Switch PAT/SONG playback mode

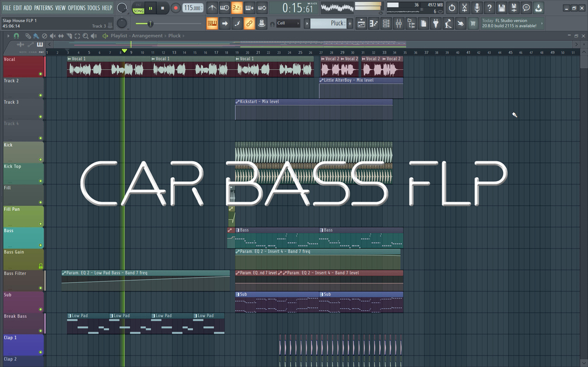(139, 8)
